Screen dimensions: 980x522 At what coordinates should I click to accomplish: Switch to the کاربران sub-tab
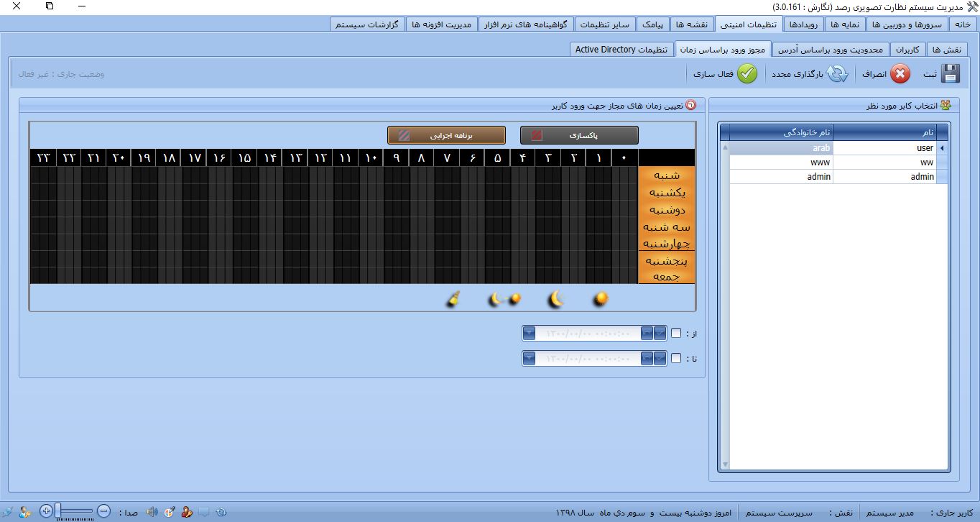point(907,50)
